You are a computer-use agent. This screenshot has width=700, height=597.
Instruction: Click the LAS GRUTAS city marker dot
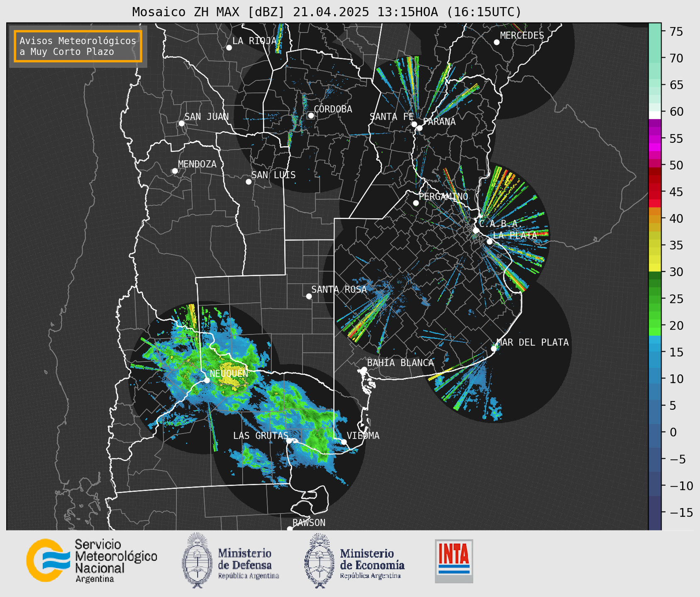coord(289,441)
